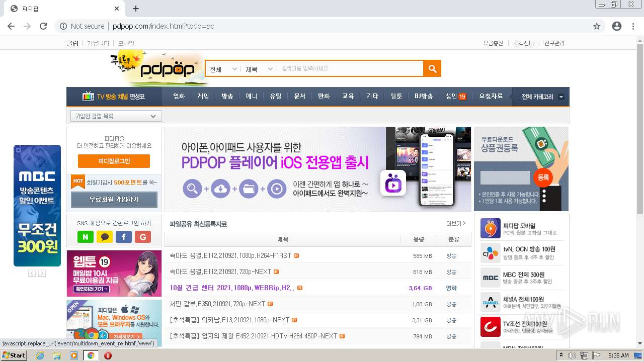Open the MBC 전체 300원 icon
This screenshot has width=644, height=362.
tap(490, 278)
